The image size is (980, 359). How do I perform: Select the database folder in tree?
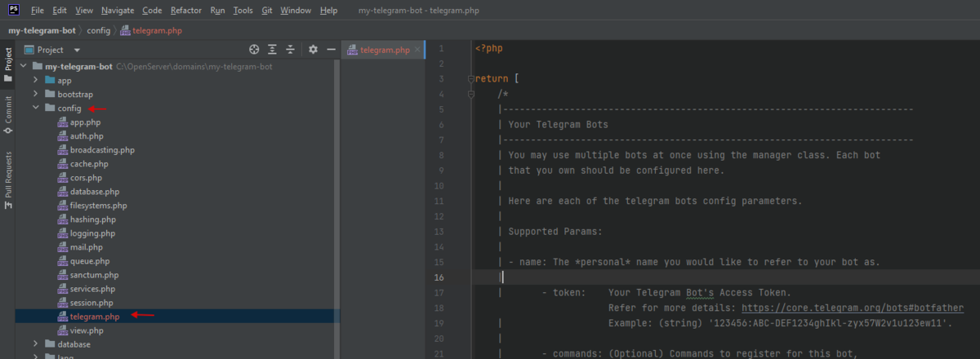73,344
